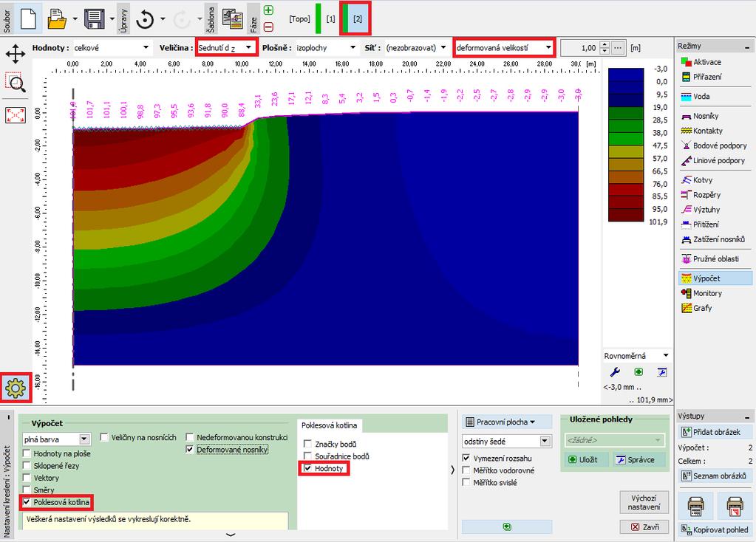
Task: Click the ellipsis button next to 1,00
Action: pyautogui.click(x=619, y=48)
